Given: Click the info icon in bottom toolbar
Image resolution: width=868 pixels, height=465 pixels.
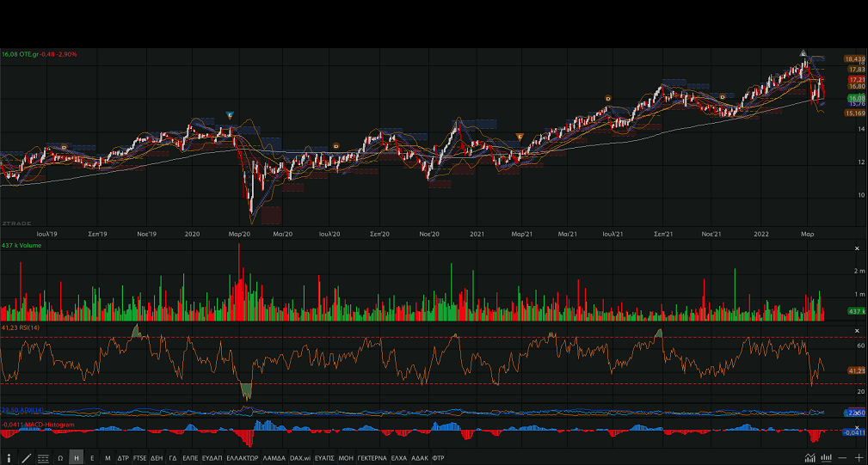Looking at the screenshot, I should (9, 458).
